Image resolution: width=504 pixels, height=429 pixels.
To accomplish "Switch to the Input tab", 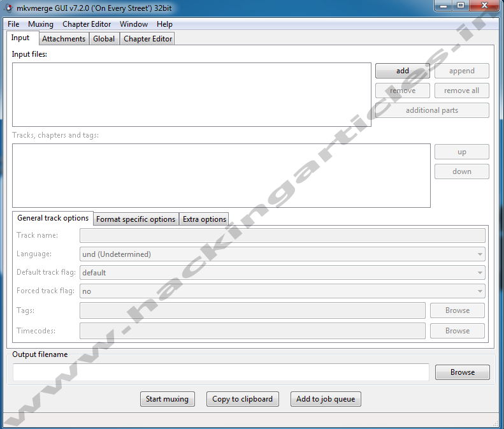I will pyautogui.click(x=22, y=38).
